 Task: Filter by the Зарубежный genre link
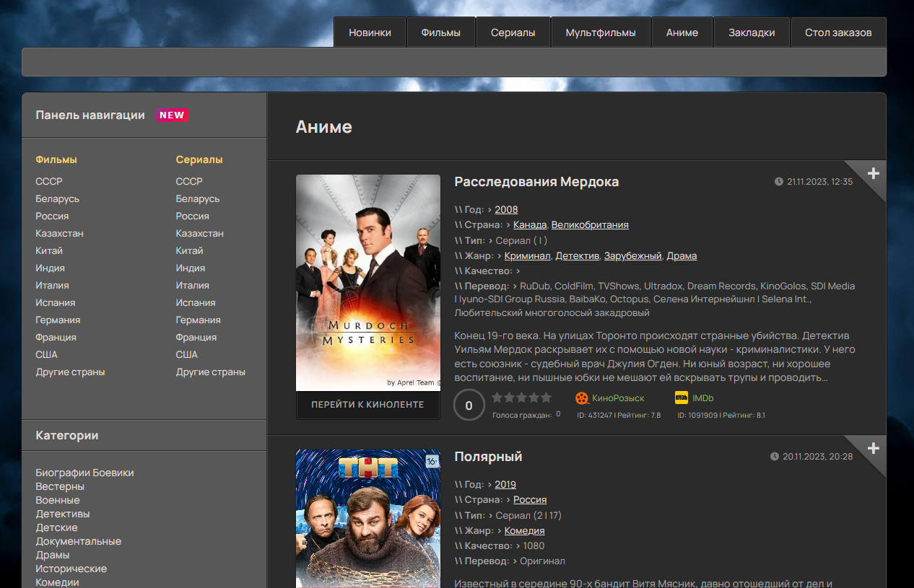[x=633, y=255]
